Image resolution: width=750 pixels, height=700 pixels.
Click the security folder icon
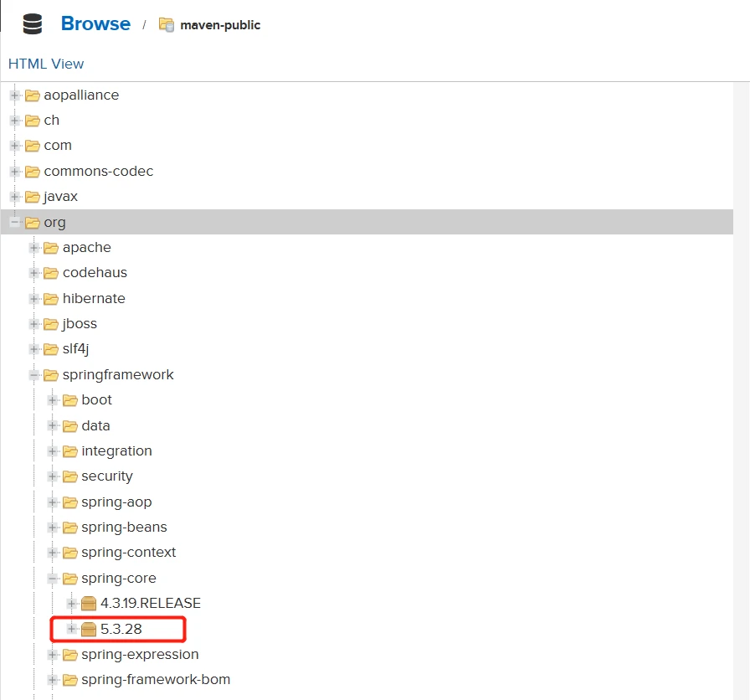[69, 476]
